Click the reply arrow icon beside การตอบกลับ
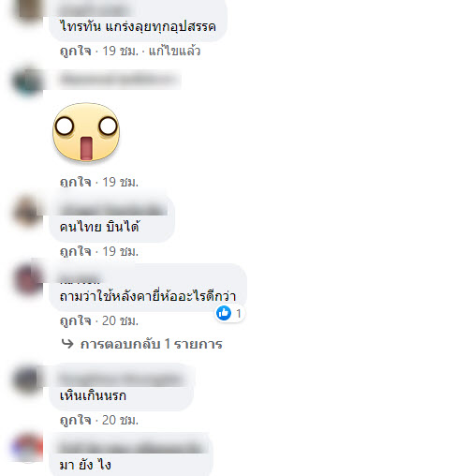 click(x=67, y=344)
